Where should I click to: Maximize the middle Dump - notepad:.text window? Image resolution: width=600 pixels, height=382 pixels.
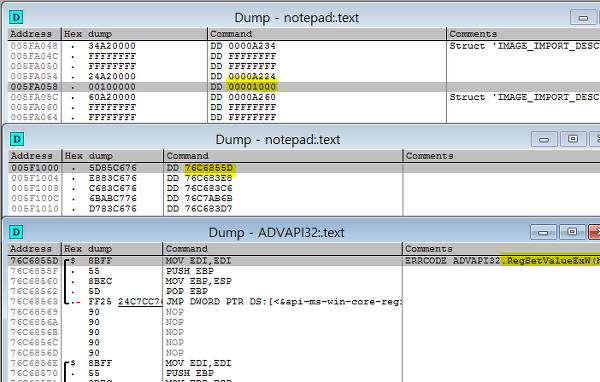coord(572,139)
